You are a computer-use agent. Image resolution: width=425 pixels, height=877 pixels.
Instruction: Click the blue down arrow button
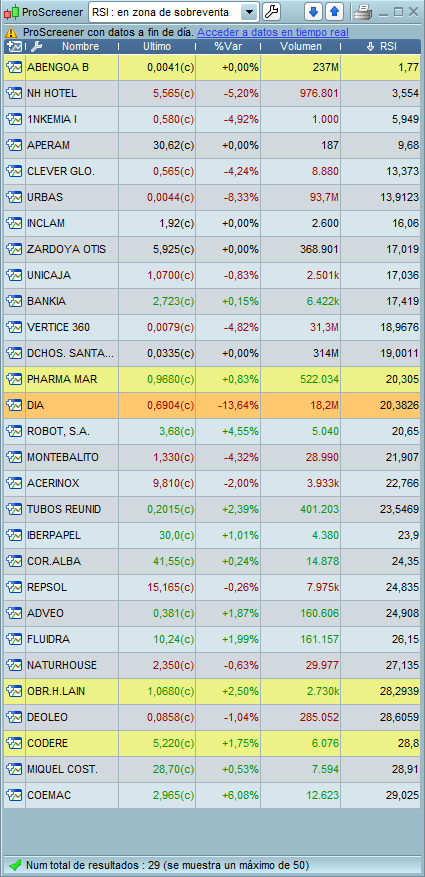point(314,11)
